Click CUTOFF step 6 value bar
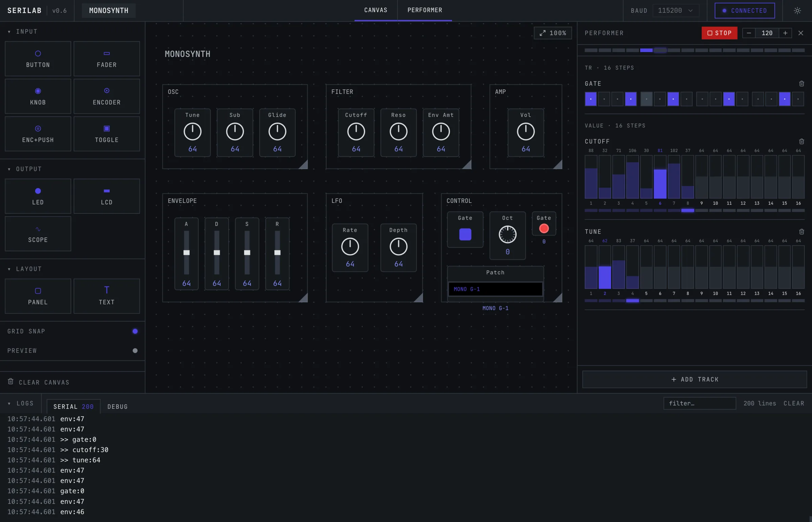Viewport: 812px width, 522px height. pos(660,177)
